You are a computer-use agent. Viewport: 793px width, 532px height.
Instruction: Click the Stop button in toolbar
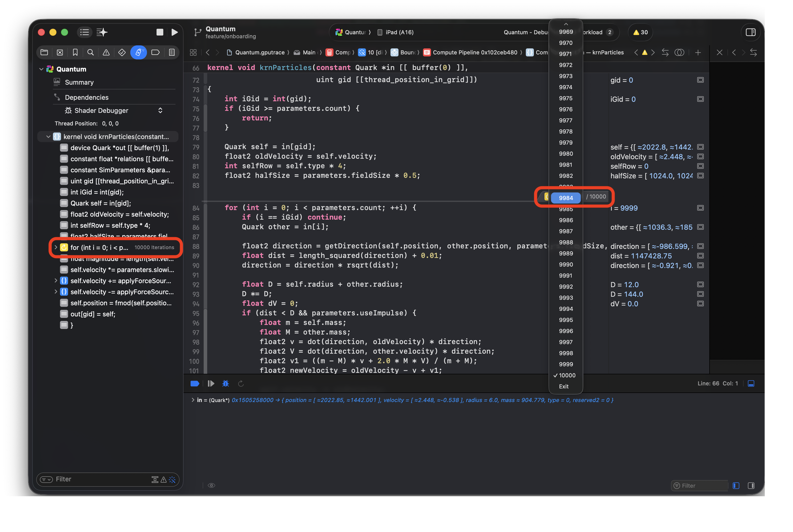tap(160, 32)
